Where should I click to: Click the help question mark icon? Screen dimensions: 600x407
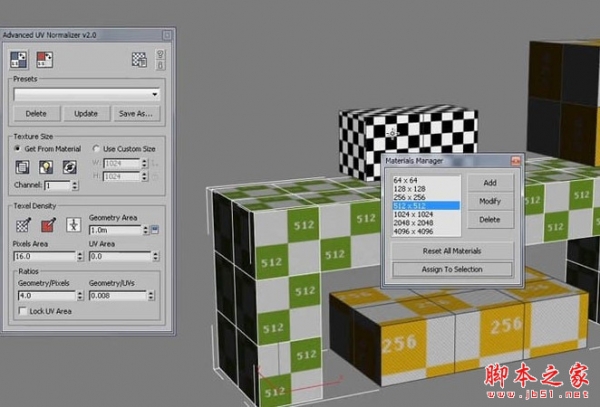(x=161, y=54)
